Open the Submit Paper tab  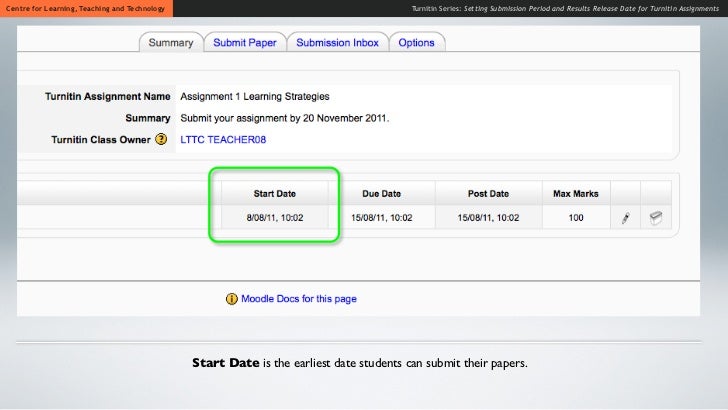pyautogui.click(x=245, y=43)
